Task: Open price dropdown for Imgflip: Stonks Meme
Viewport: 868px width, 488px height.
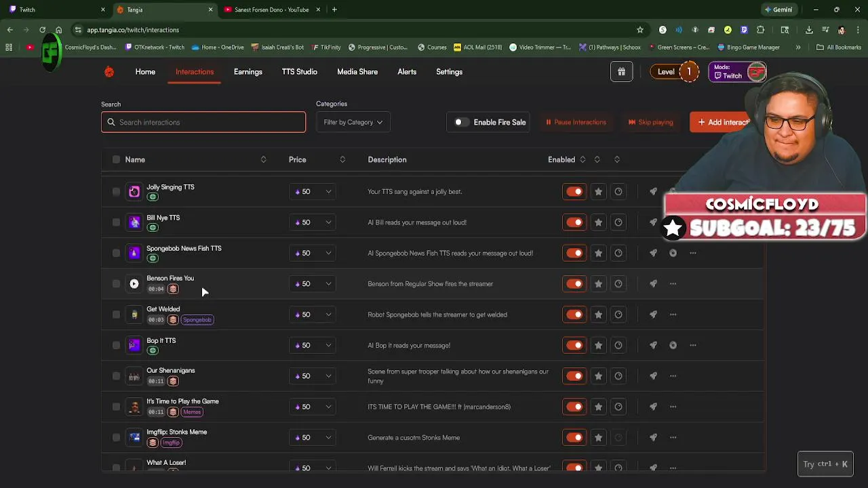Action: click(313, 438)
